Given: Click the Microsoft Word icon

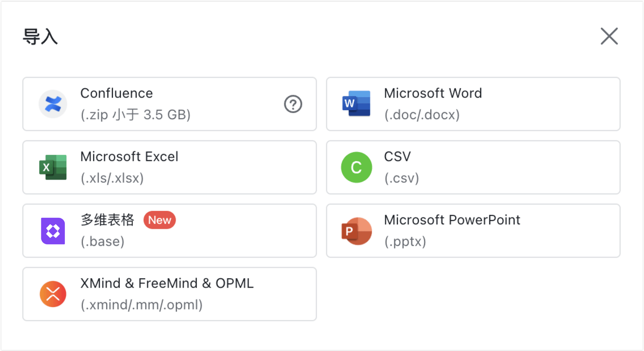Looking at the screenshot, I should [356, 104].
